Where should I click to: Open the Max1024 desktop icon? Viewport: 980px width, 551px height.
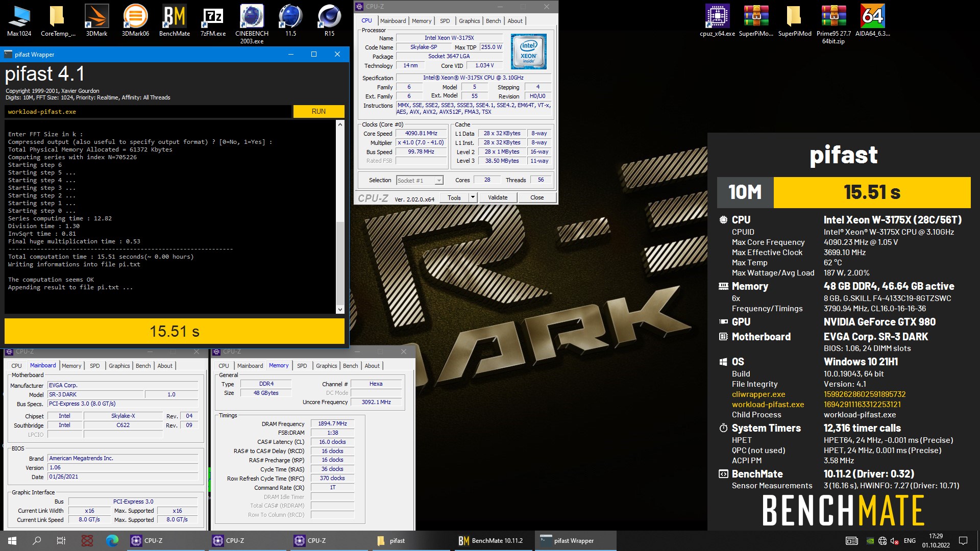pyautogui.click(x=19, y=21)
